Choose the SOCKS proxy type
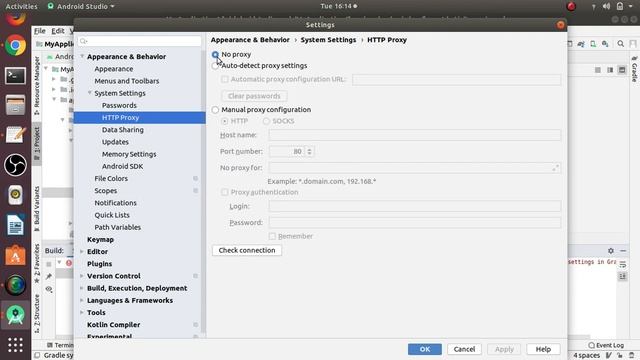Image resolution: width=640 pixels, height=360 pixels. point(266,121)
